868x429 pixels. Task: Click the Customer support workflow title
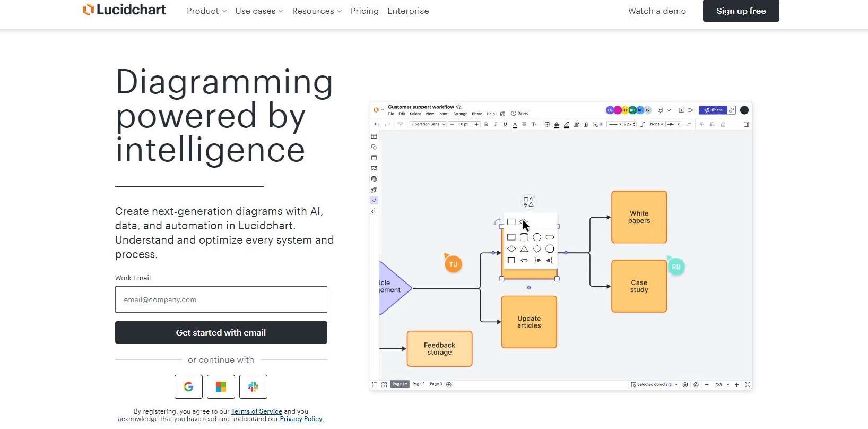coord(421,107)
